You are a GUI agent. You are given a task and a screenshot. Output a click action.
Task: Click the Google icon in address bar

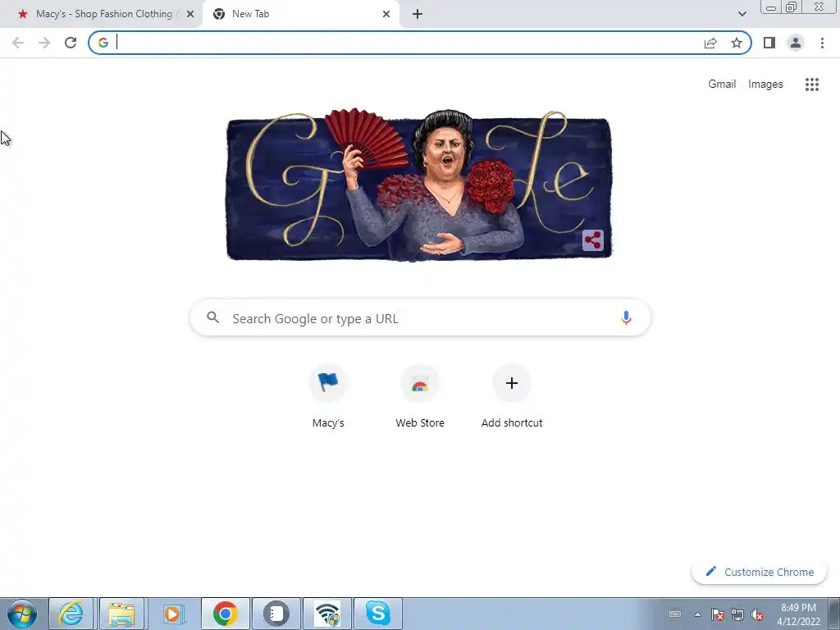point(103,43)
